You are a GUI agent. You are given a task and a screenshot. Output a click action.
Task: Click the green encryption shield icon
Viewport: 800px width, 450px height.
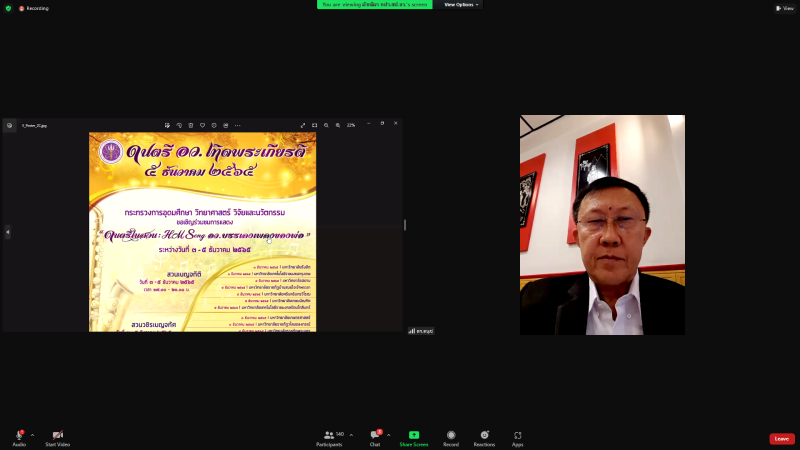point(8,8)
